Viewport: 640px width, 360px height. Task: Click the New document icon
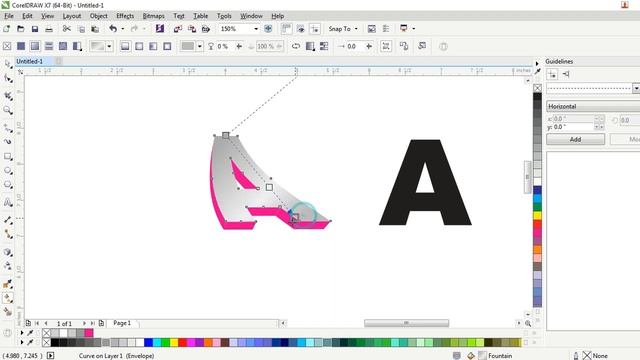(7, 29)
